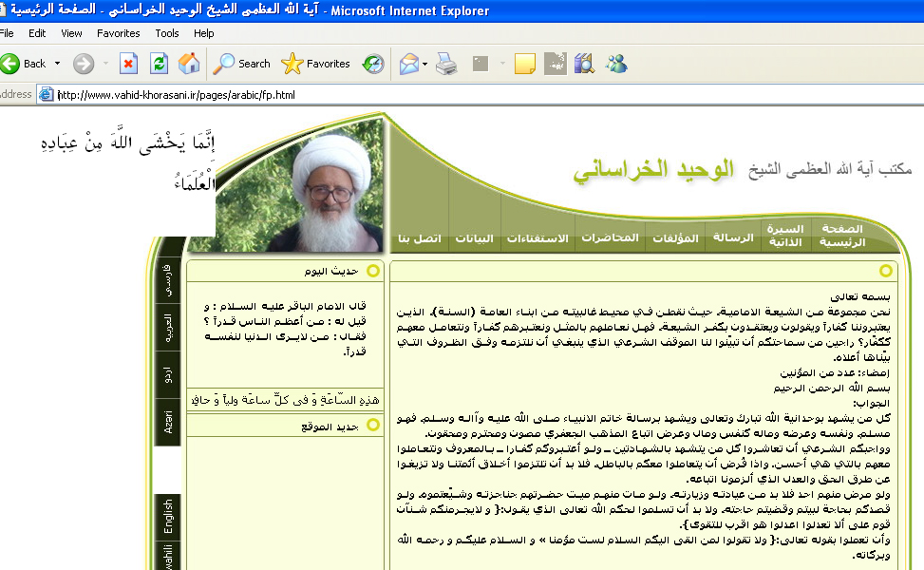Open the Help menu
This screenshot has height=570, width=924.
click(204, 33)
